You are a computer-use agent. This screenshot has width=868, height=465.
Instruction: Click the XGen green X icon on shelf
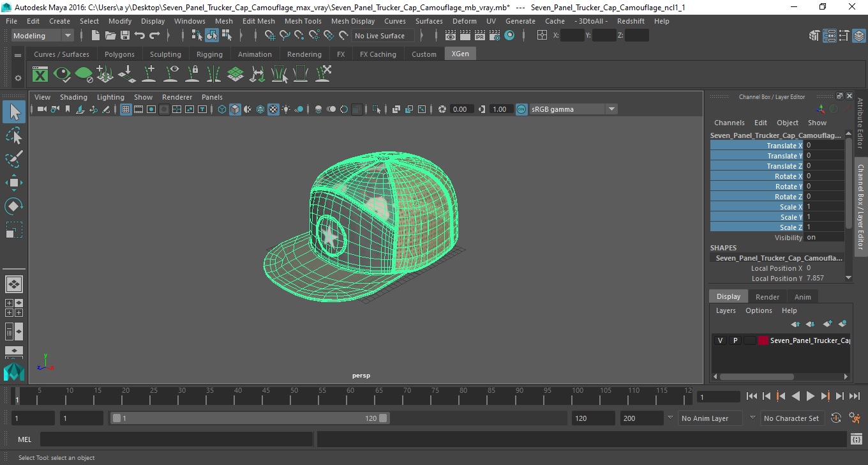(x=40, y=75)
